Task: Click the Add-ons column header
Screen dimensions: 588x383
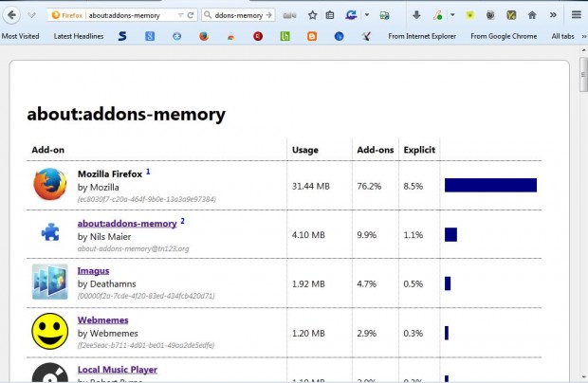Action: coord(375,150)
